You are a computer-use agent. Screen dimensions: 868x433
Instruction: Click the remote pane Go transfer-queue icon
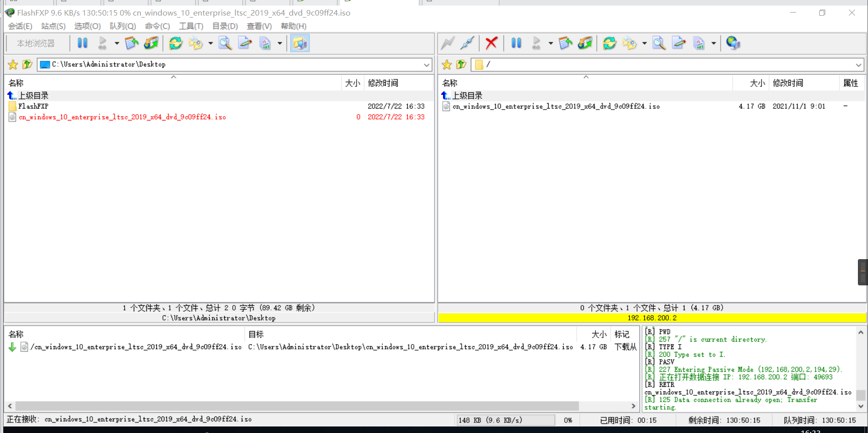[x=536, y=43]
